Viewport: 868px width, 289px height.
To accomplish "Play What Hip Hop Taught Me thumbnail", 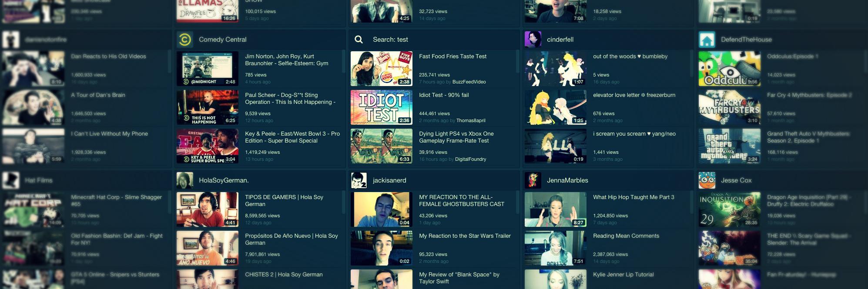I will click(556, 209).
